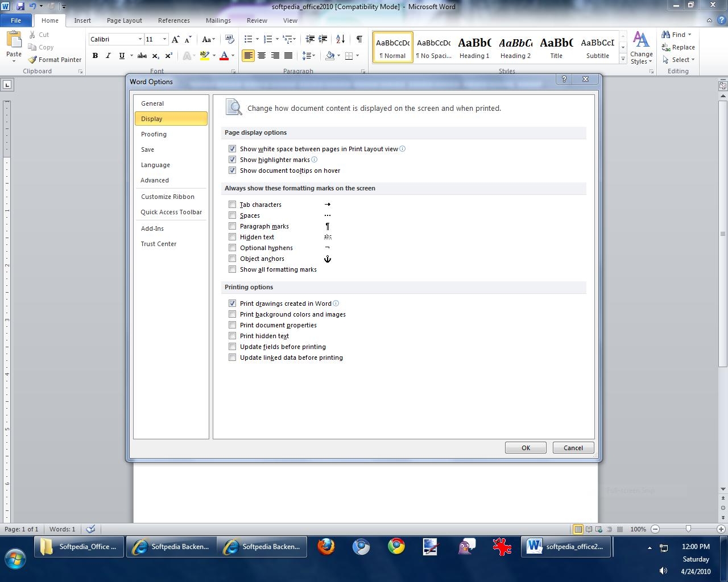Open the Page Layout ribbon tab
Image resolution: width=728 pixels, height=582 pixels.
point(124,20)
